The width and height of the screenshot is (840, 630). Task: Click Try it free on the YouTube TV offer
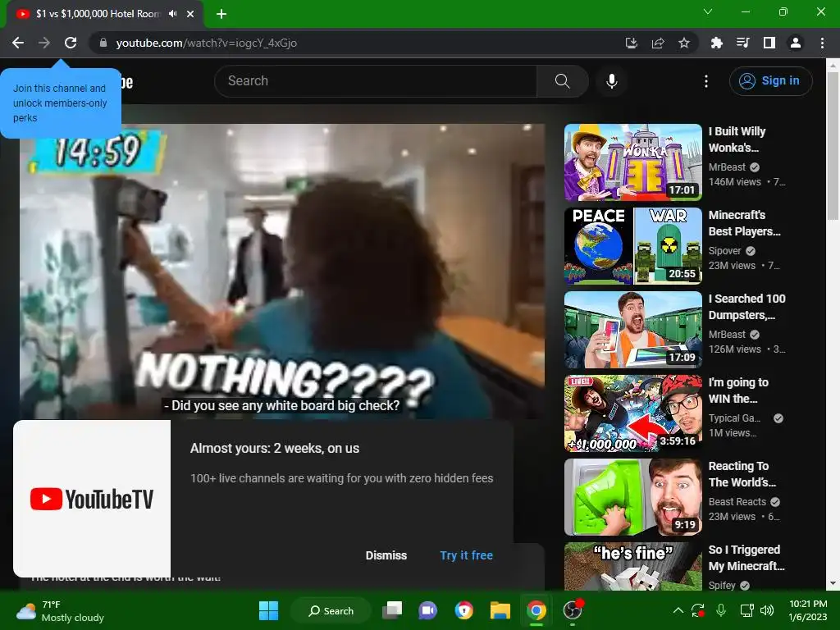point(466,555)
